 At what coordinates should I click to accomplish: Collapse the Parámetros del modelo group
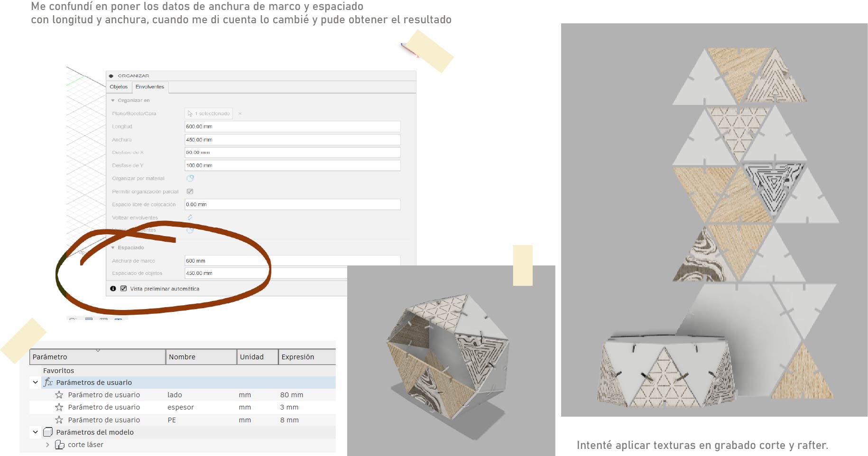[x=36, y=432]
